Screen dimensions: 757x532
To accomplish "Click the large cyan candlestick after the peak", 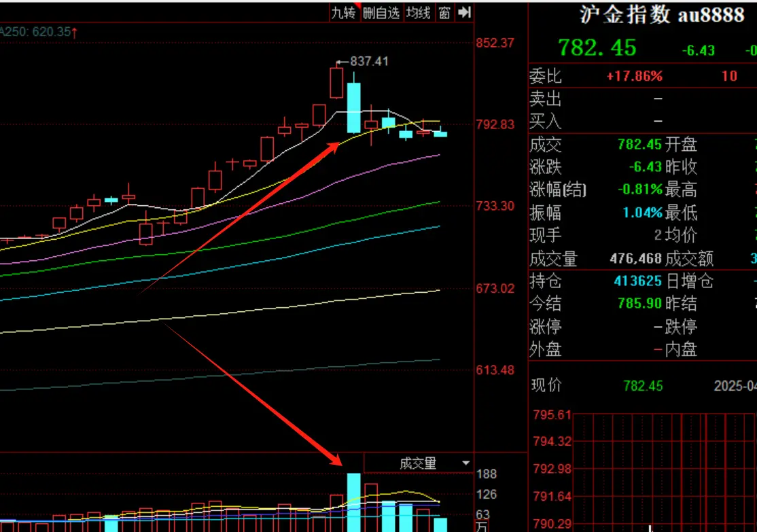I will point(353,107).
